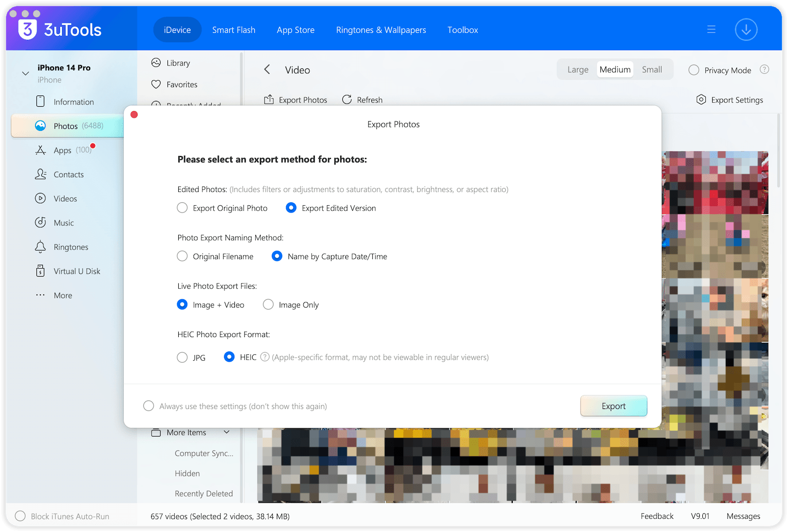Open the hamburger menu icon
788x532 pixels.
point(711,30)
